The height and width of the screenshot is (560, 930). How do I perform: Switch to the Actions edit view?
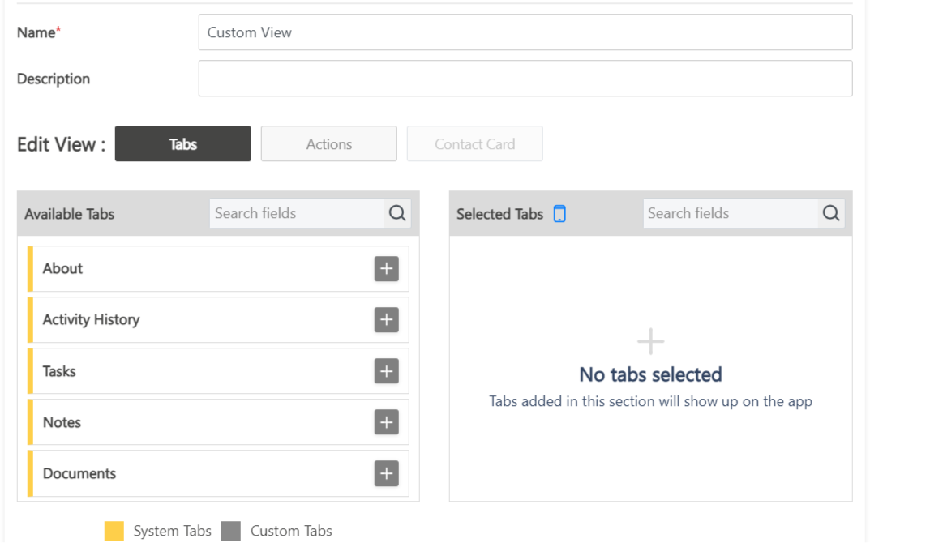[329, 144]
